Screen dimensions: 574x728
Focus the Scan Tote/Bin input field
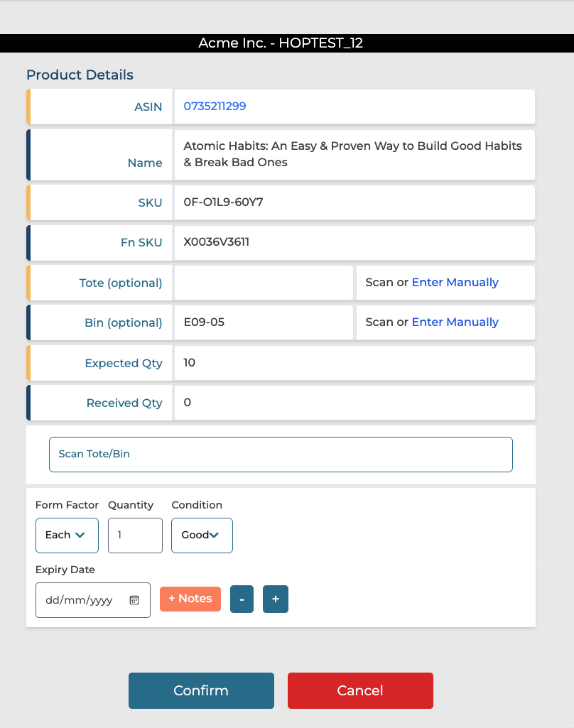(281, 455)
